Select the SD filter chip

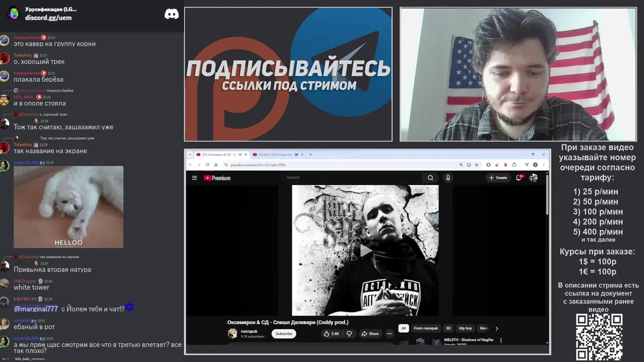pos(448,328)
